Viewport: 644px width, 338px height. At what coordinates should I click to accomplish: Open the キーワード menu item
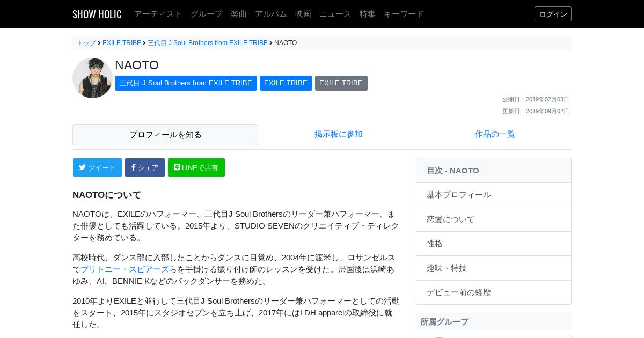404,14
